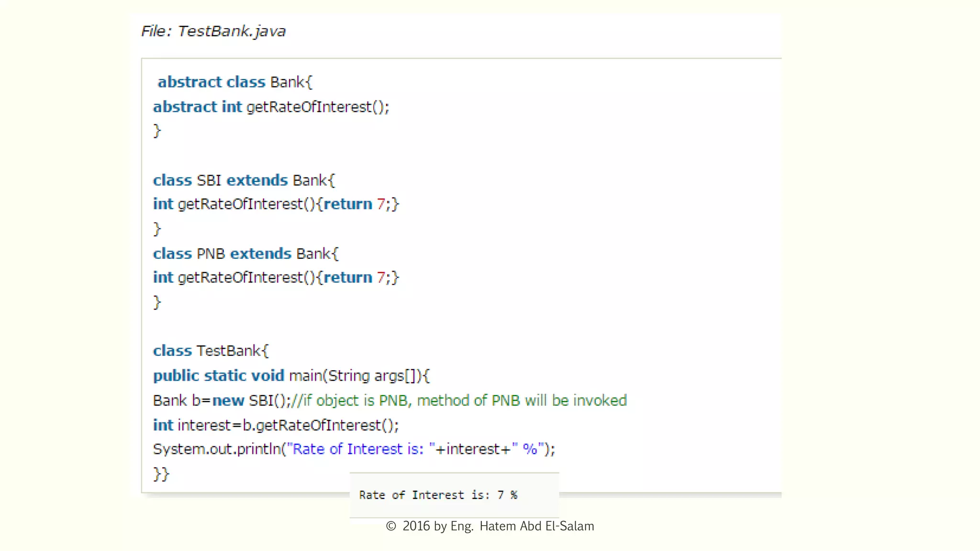Click the closing brace of PNB class

(x=157, y=302)
